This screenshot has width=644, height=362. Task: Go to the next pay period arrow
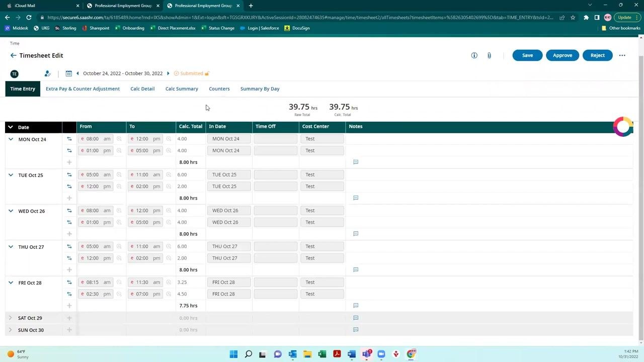pyautogui.click(x=168, y=73)
